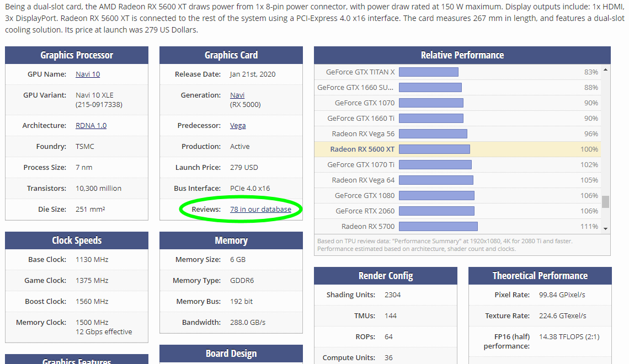Click the '2304' shading units value

coord(392,295)
